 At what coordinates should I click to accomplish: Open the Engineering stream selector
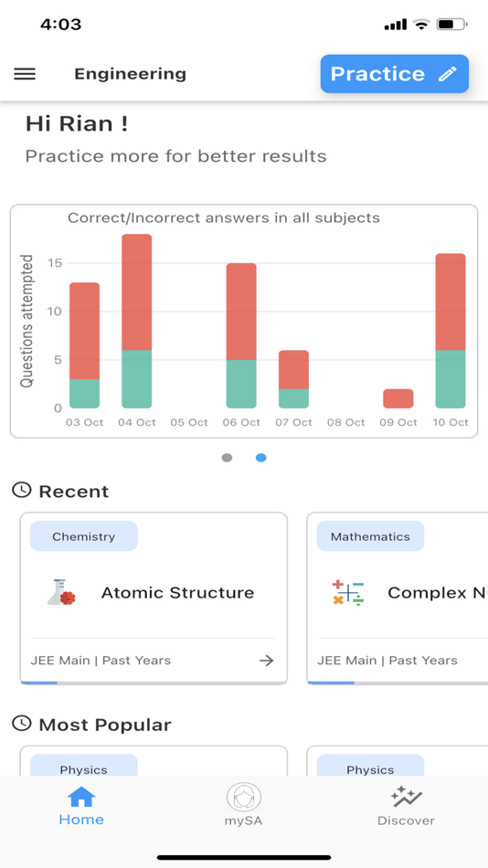click(130, 74)
